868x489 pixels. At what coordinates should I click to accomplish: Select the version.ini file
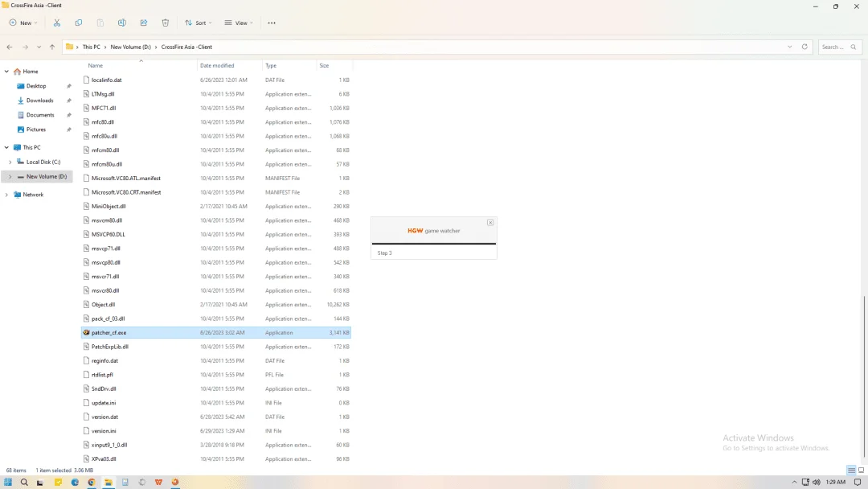tap(216, 431)
